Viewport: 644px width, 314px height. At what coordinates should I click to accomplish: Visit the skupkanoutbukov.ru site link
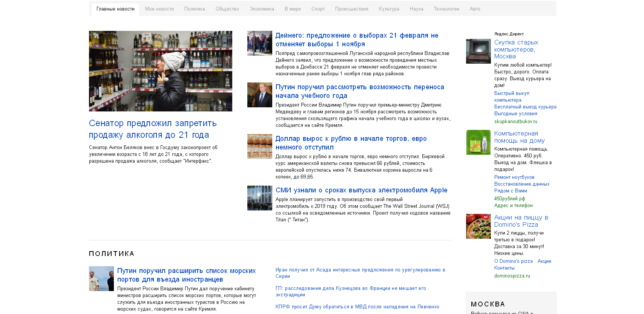(x=516, y=122)
